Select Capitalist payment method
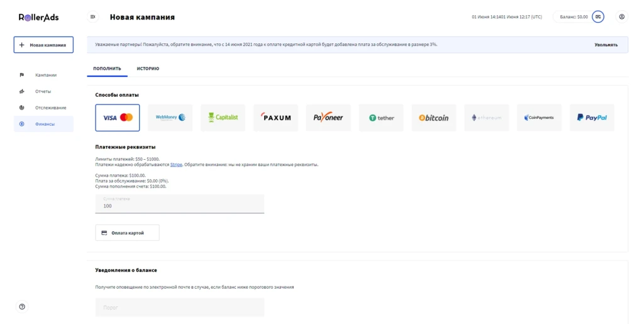 (x=223, y=118)
